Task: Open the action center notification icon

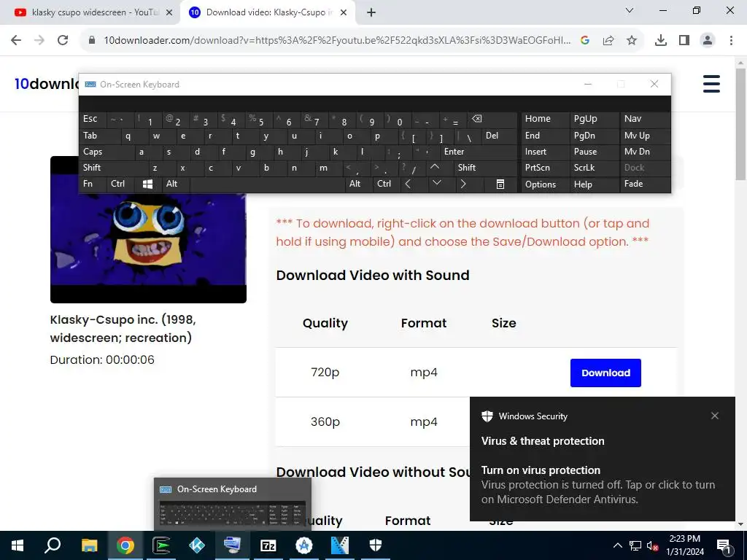Action: (724, 545)
